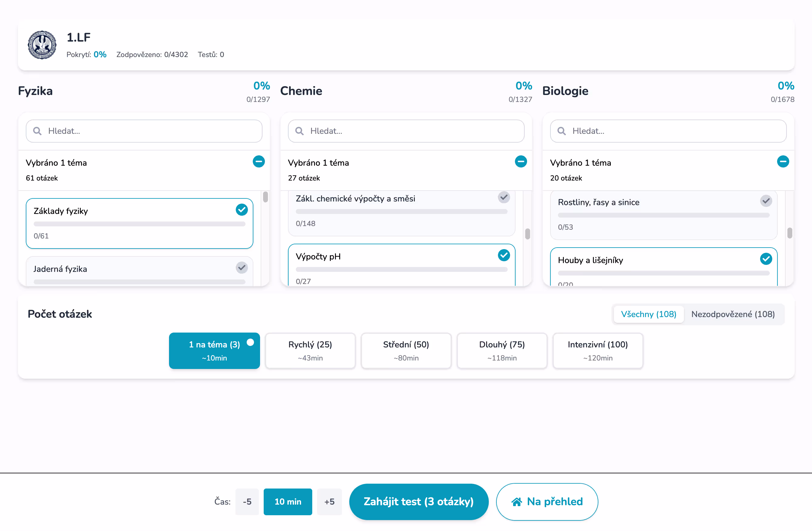Switch to Nezodpovězené (108) tab
The image size is (812, 531).
pos(732,314)
